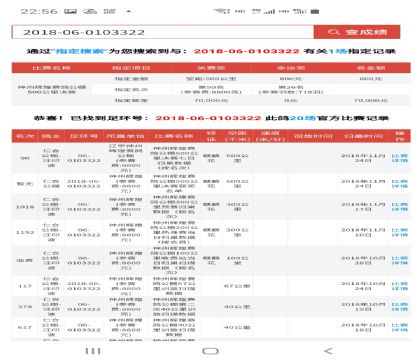Tap the Android back arrow icon
Viewport: 420px width, 360px height.
(x=328, y=351)
